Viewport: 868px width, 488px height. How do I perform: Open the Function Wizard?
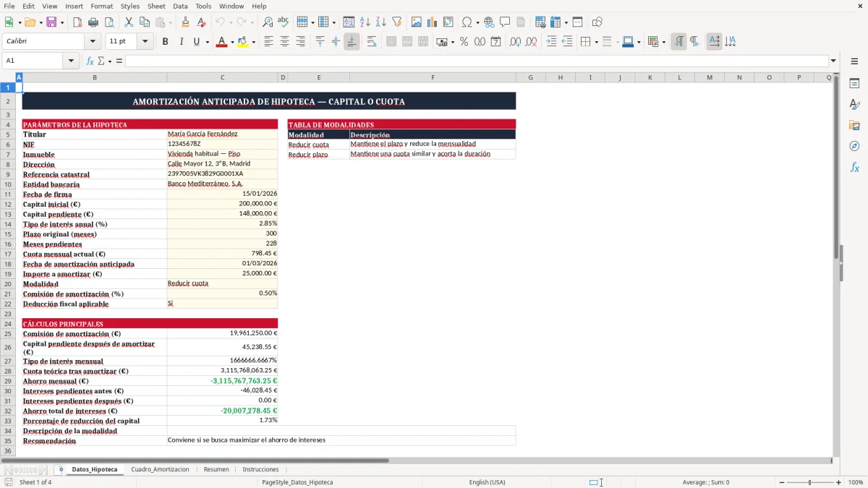click(x=90, y=61)
